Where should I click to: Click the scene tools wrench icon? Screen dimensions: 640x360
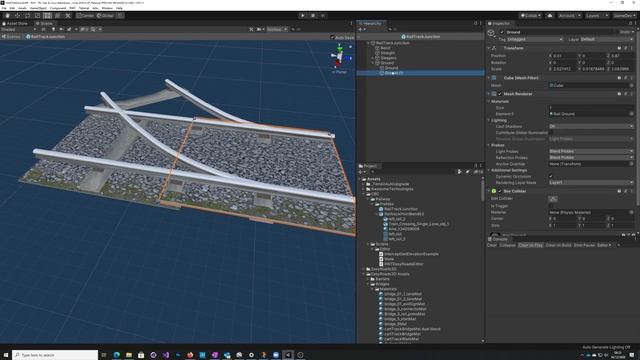tap(251, 29)
